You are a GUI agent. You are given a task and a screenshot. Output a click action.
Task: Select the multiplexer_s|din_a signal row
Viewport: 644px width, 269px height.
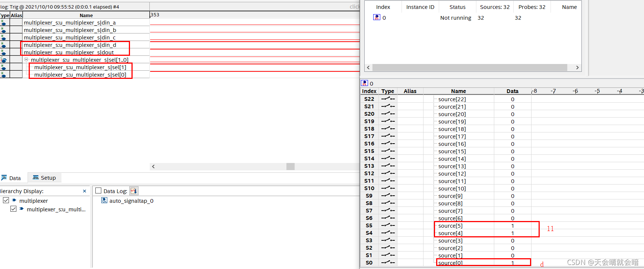click(86, 23)
